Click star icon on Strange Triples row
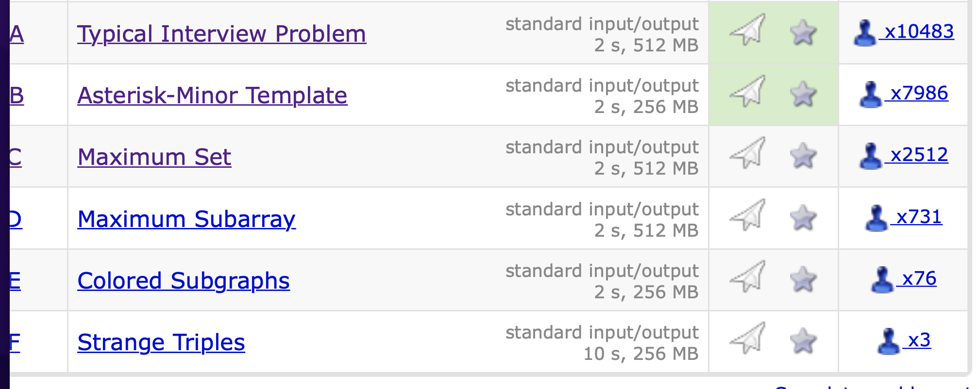The width and height of the screenshot is (980, 389). click(803, 340)
